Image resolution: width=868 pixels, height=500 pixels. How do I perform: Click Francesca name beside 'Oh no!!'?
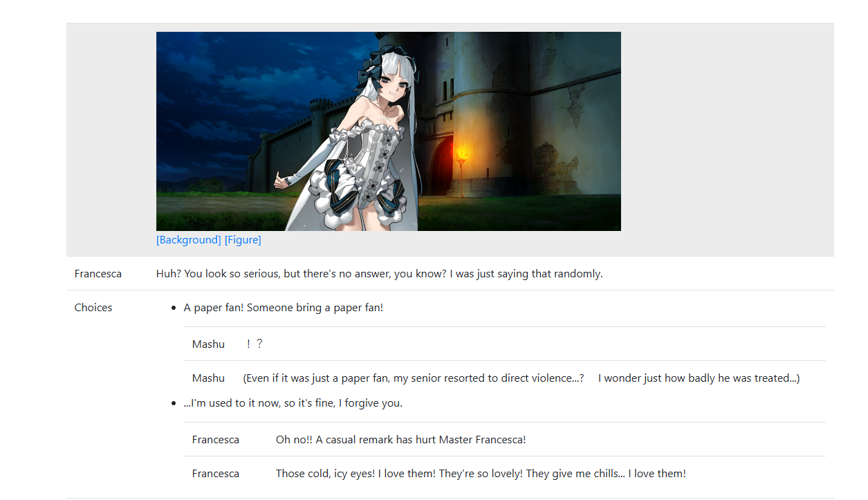pos(216,440)
